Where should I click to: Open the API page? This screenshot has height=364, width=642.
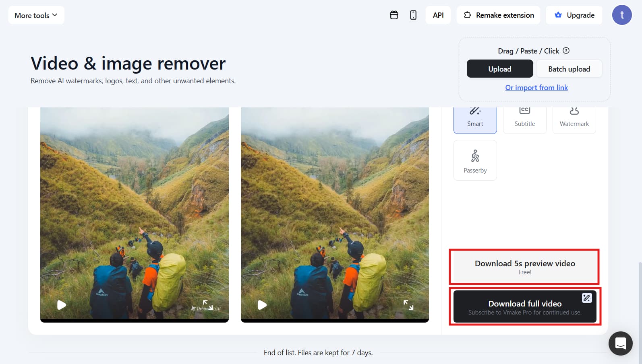pyautogui.click(x=438, y=15)
